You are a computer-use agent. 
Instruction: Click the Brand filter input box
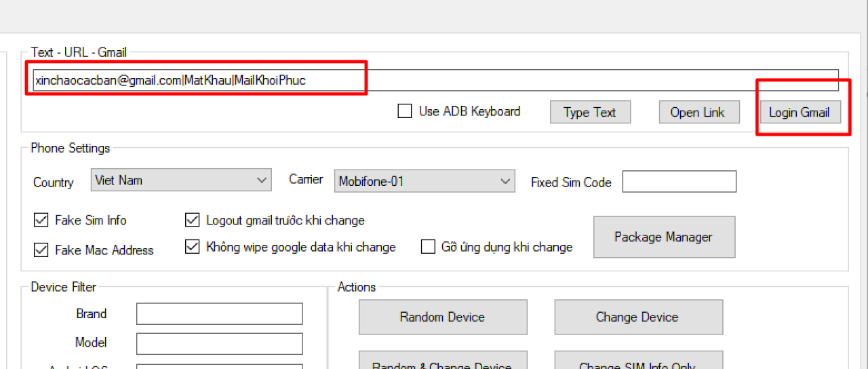pos(219,314)
